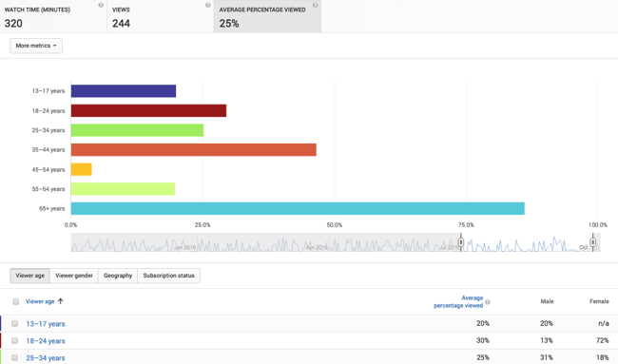Select the Watch Time (Minutes) metric card

click(x=53, y=16)
